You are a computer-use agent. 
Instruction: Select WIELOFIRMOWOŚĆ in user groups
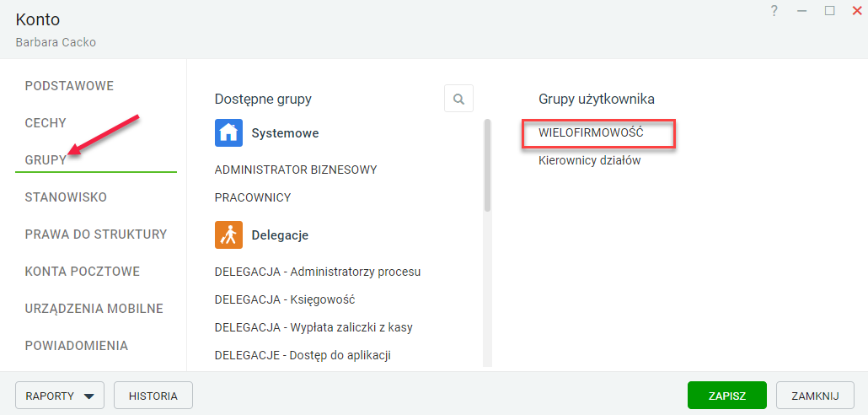click(591, 133)
